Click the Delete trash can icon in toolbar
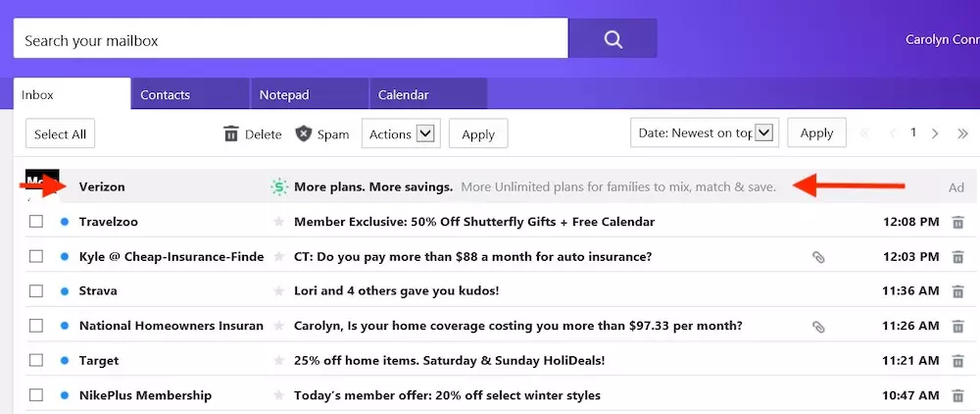 [231, 133]
